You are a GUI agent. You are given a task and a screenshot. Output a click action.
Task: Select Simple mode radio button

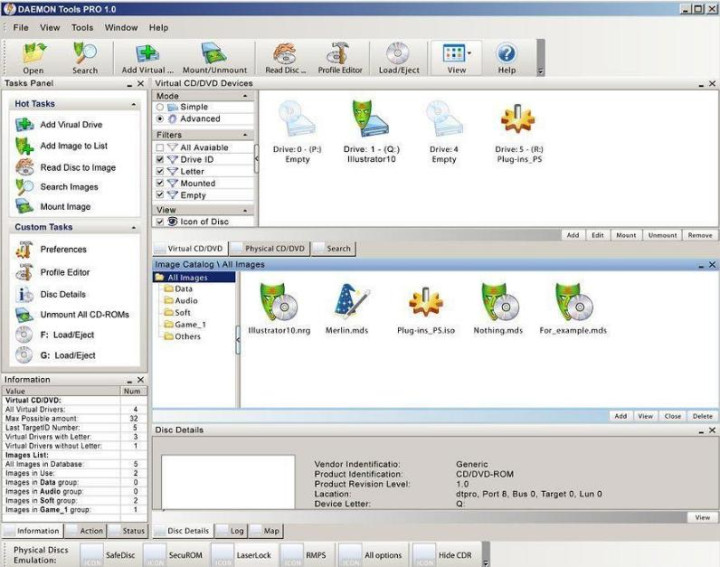[x=160, y=107]
